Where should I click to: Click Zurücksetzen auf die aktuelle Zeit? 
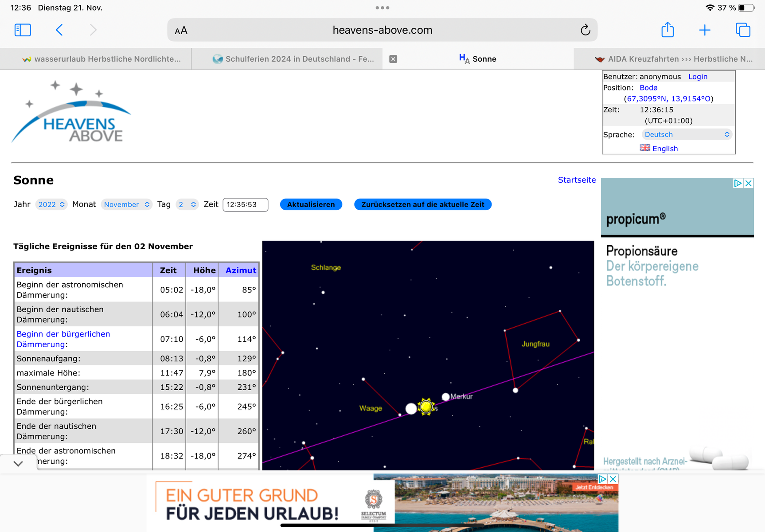(422, 204)
